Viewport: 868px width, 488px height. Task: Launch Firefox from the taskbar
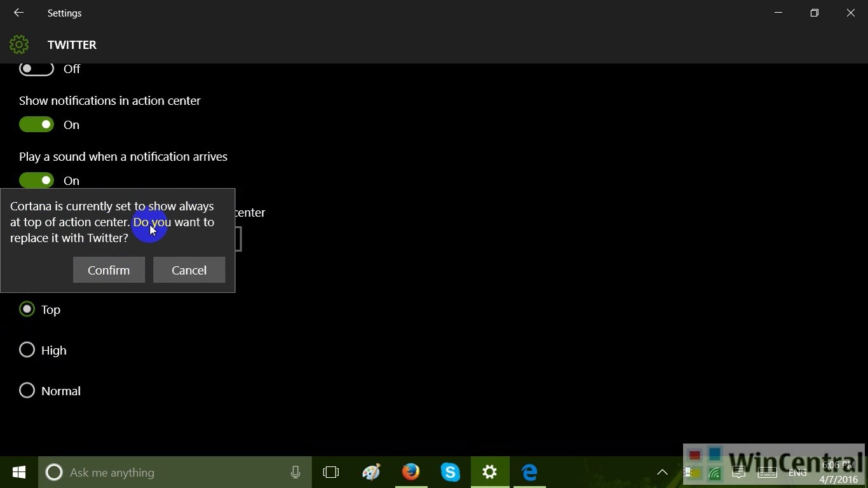[410, 472]
